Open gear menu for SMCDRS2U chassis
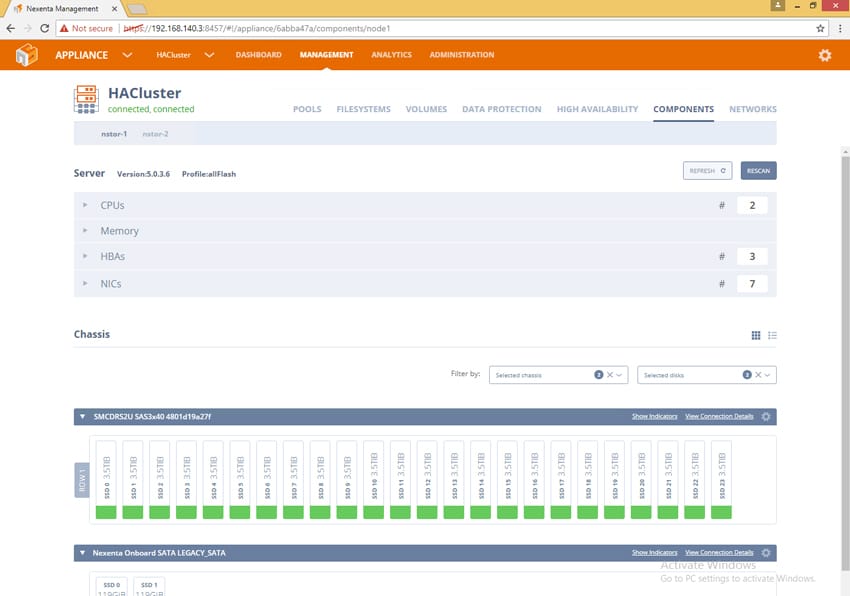 pos(765,416)
